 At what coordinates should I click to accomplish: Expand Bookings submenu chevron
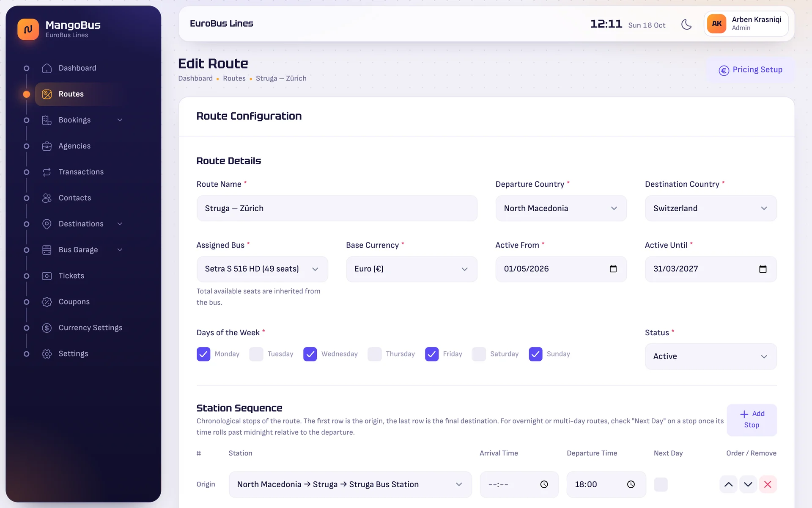click(x=120, y=120)
